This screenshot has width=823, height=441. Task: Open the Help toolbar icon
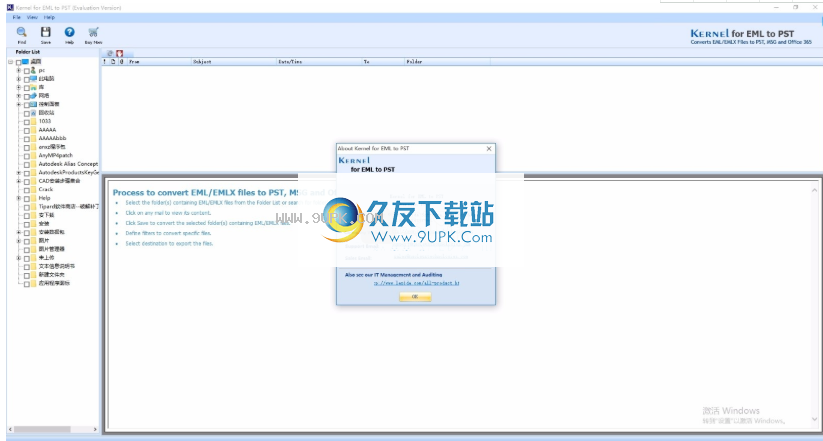pos(69,33)
